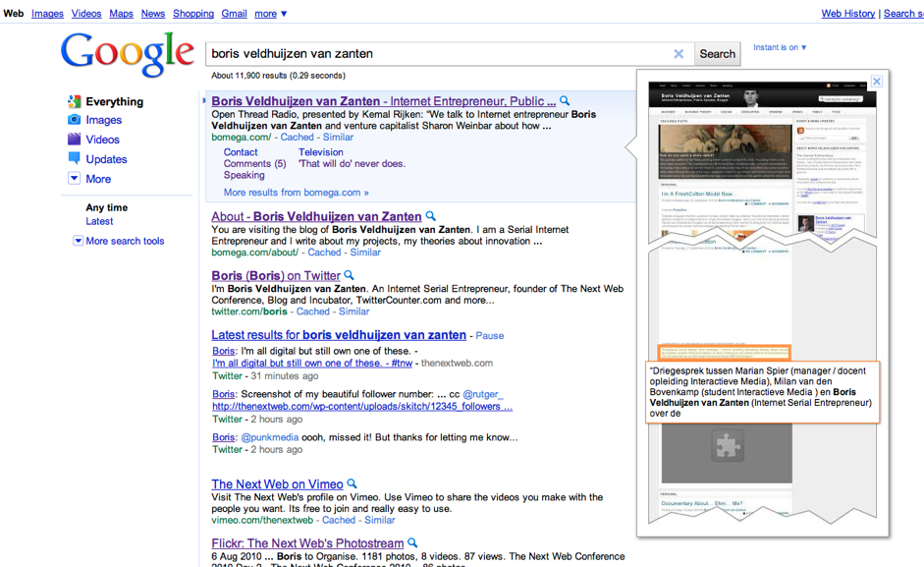Open cached copy of bomega.com/about/
Screen dimensions: 924x567
(324, 252)
